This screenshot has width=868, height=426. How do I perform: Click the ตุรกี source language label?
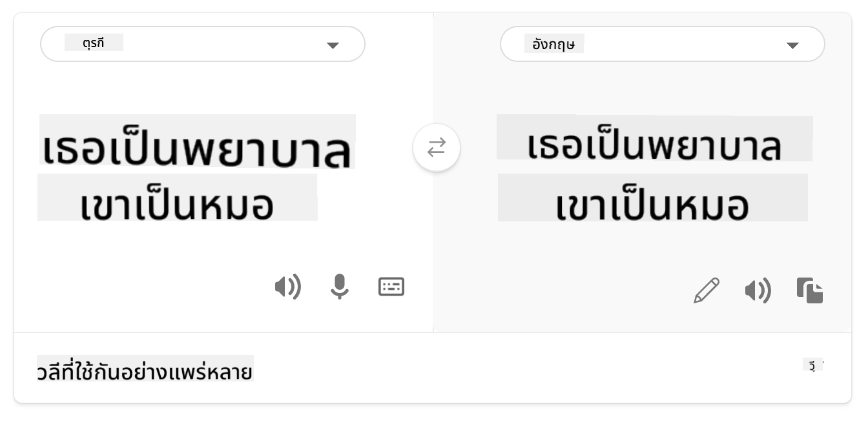pos(94,44)
